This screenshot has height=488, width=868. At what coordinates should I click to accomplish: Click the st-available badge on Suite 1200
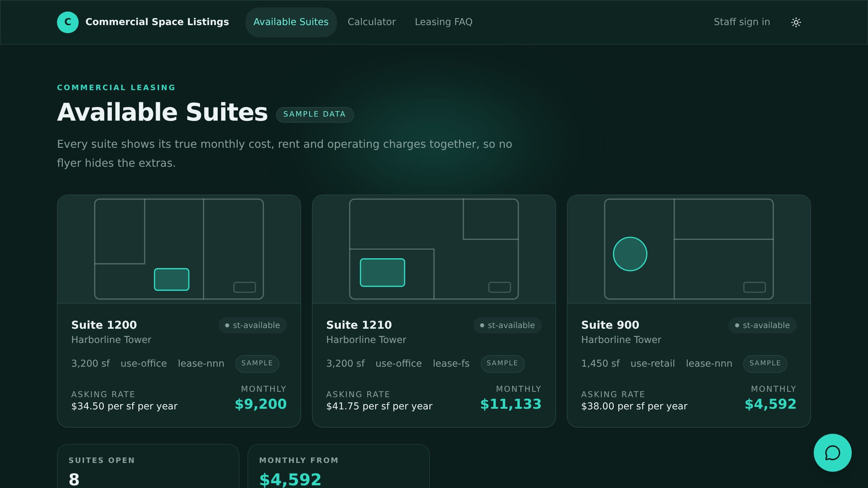click(253, 325)
